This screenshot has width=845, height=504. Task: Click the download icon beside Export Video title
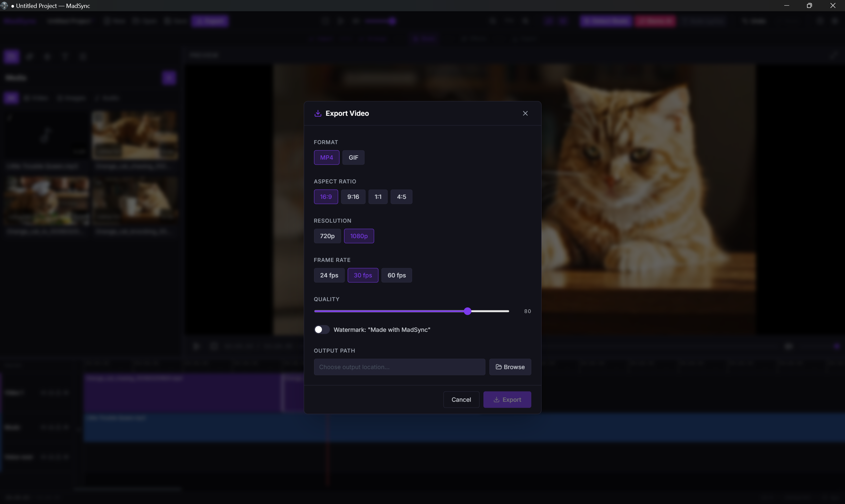tap(317, 113)
